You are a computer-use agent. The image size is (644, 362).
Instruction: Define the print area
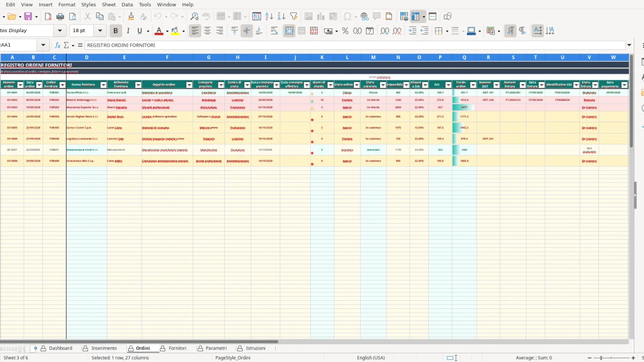[x=404, y=17]
